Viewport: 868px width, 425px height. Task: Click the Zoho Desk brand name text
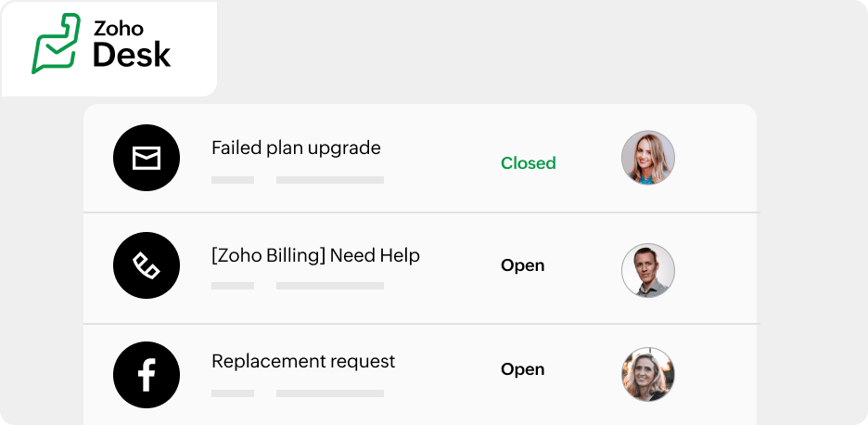131,44
